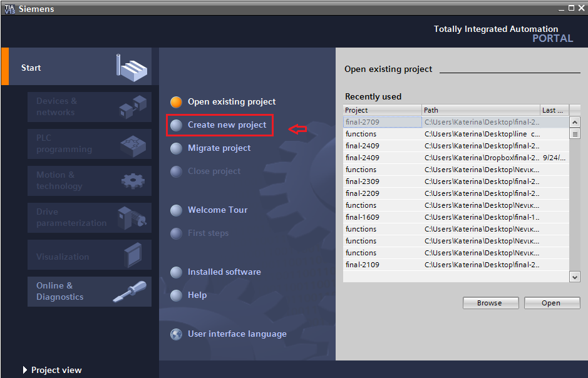The width and height of the screenshot is (588, 378).
Task: Start the Welcome Tour
Action: 217,210
